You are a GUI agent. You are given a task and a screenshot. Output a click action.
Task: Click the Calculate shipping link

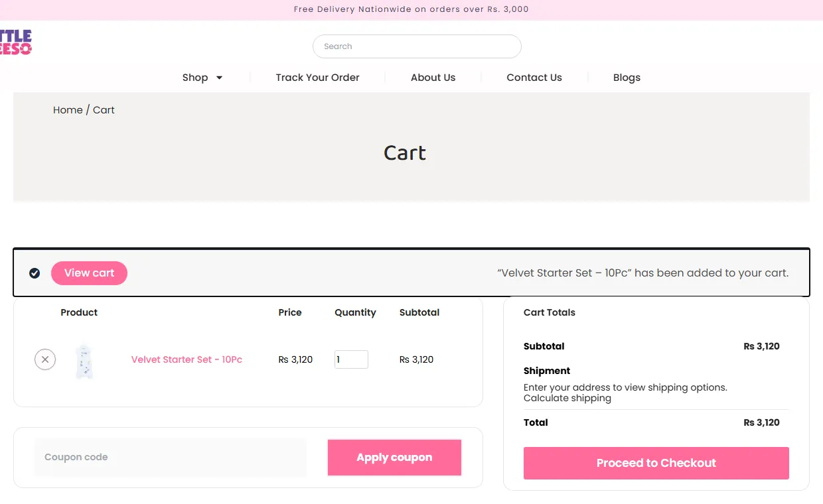567,399
